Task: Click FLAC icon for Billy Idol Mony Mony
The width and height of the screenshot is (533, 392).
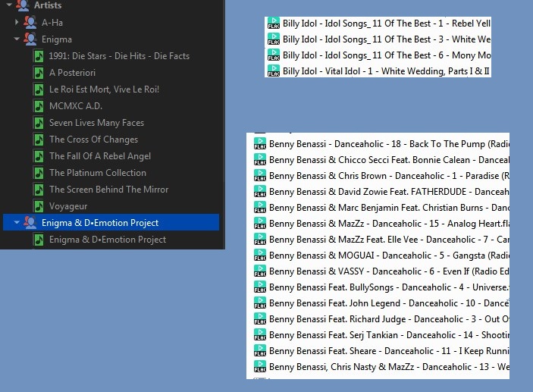Action: coord(273,55)
